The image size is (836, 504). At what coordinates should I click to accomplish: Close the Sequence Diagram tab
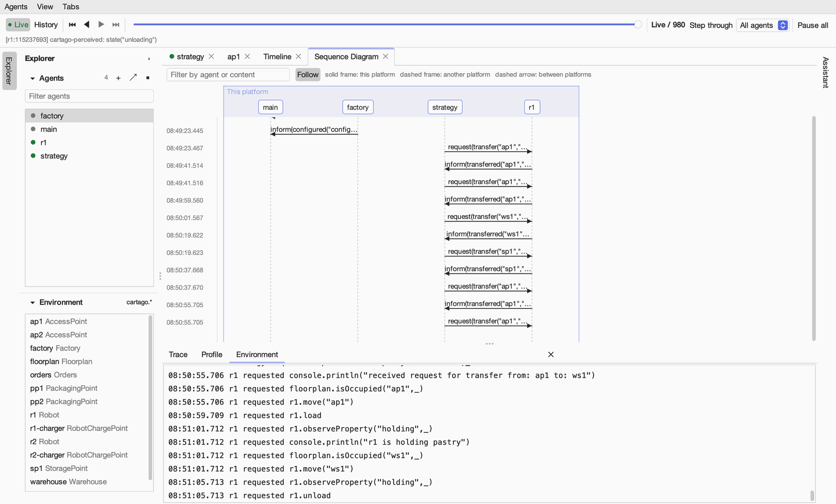pyautogui.click(x=385, y=56)
